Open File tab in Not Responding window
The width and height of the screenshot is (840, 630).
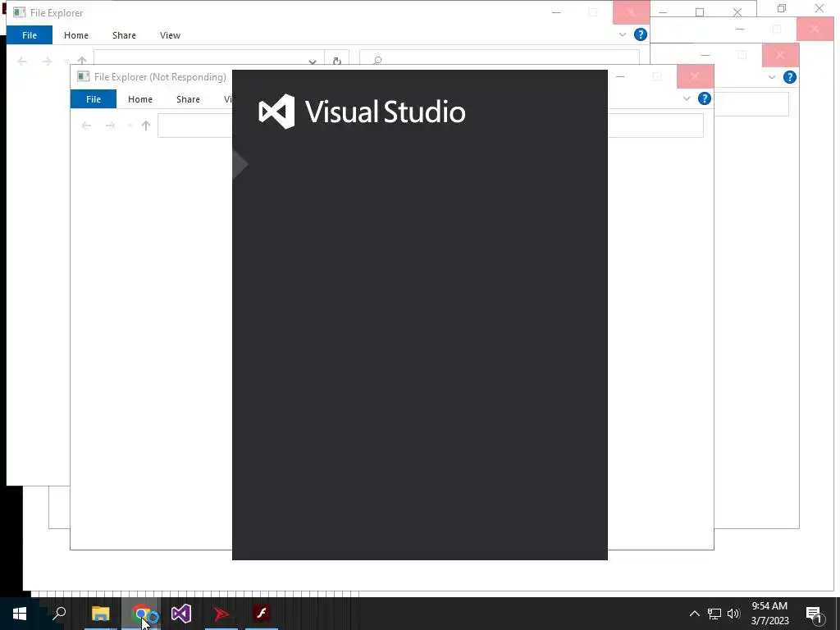pos(94,99)
